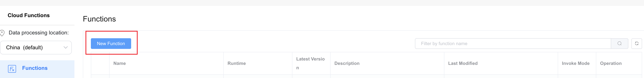Click the empty leading table header cell

tap(100, 63)
